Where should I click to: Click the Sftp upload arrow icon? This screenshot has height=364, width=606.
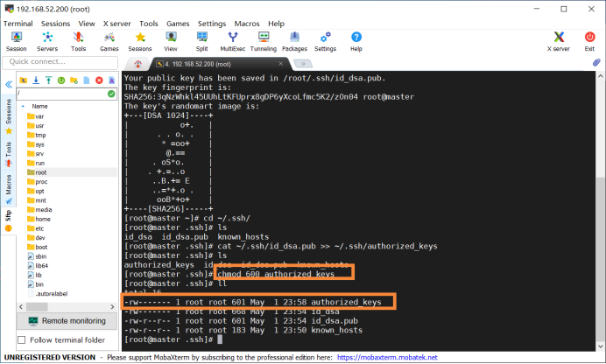48,80
